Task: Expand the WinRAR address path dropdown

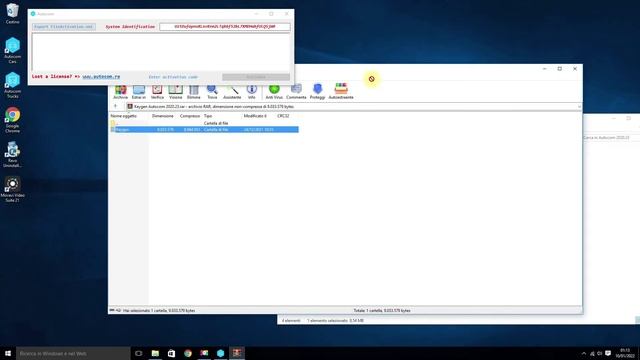Action: click(579, 107)
